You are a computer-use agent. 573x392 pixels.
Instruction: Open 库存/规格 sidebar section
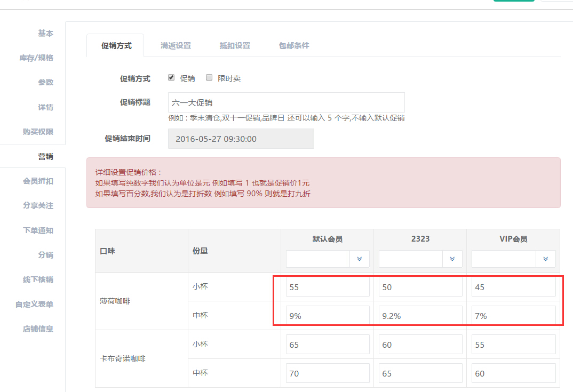click(36, 58)
